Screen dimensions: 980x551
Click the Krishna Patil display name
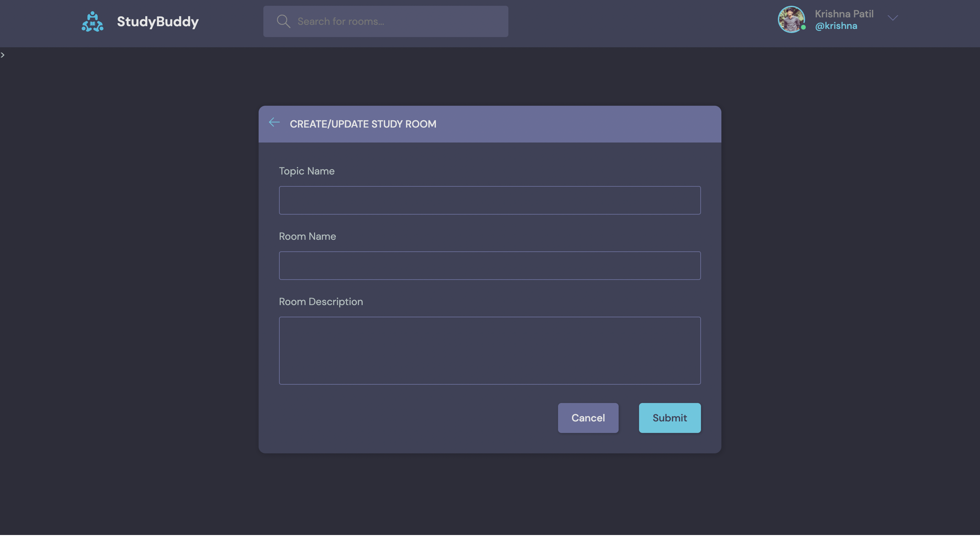(x=844, y=14)
